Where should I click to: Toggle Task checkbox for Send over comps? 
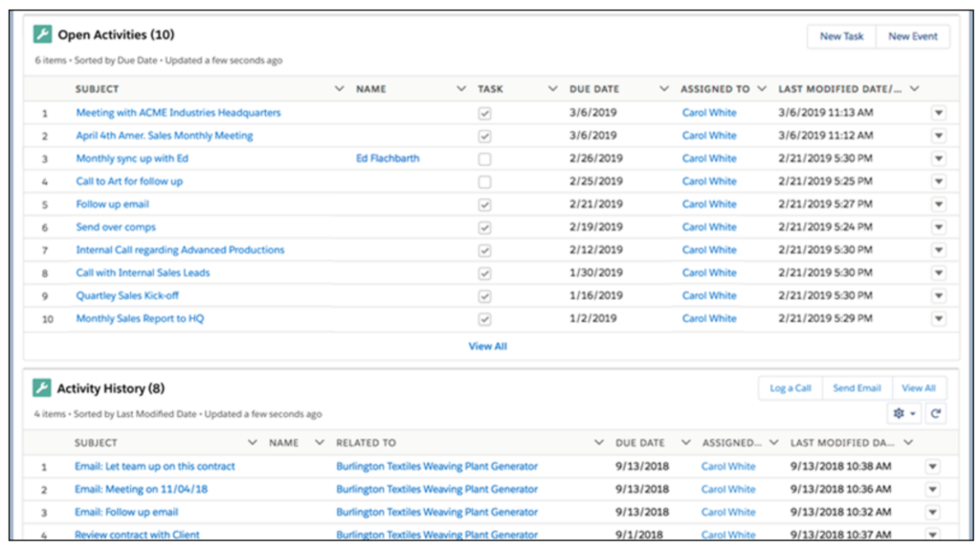pos(484,228)
